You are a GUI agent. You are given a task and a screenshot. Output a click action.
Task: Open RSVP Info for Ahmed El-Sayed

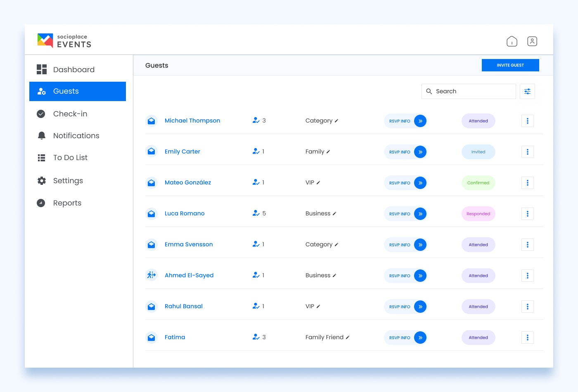(x=405, y=276)
